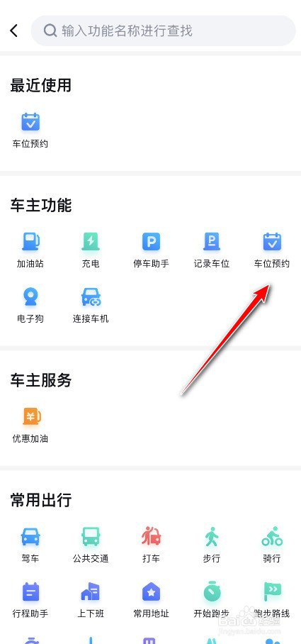Viewport: 301px width, 644px height.
Task: Open 停车助手 parking assistant
Action: (x=151, y=250)
